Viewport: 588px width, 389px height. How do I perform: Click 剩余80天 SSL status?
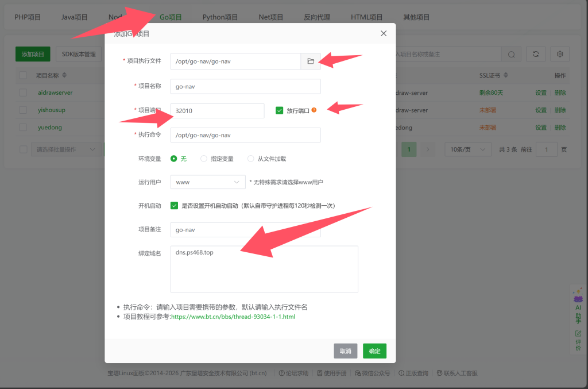pos(491,93)
